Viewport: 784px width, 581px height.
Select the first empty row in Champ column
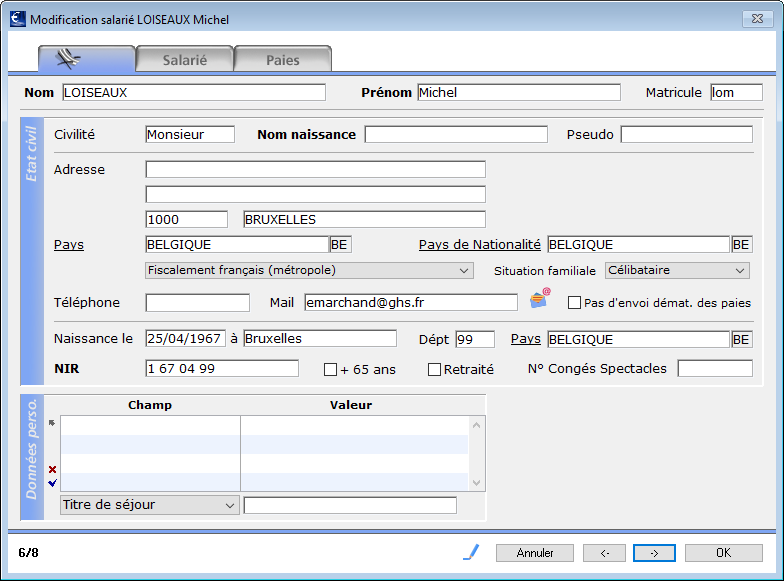pos(150,426)
